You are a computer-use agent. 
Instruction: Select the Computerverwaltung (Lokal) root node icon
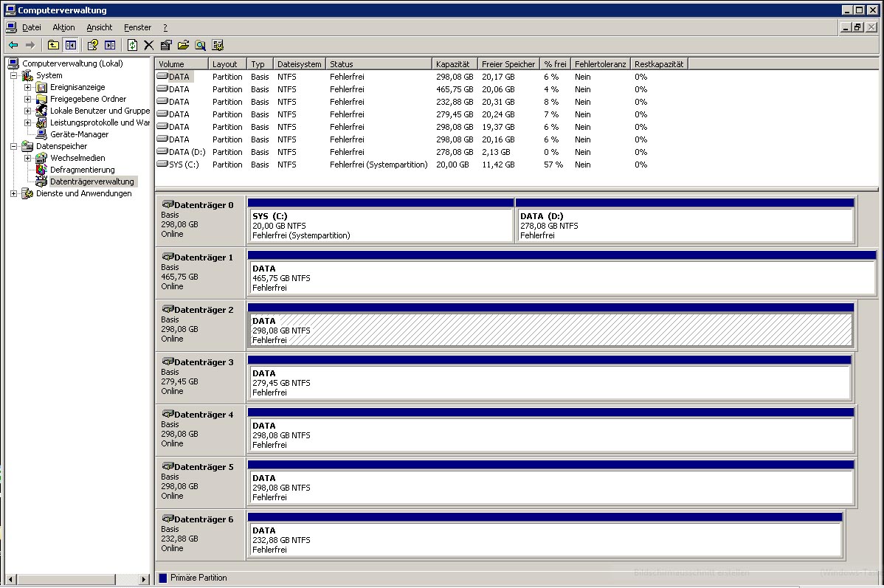(13, 63)
